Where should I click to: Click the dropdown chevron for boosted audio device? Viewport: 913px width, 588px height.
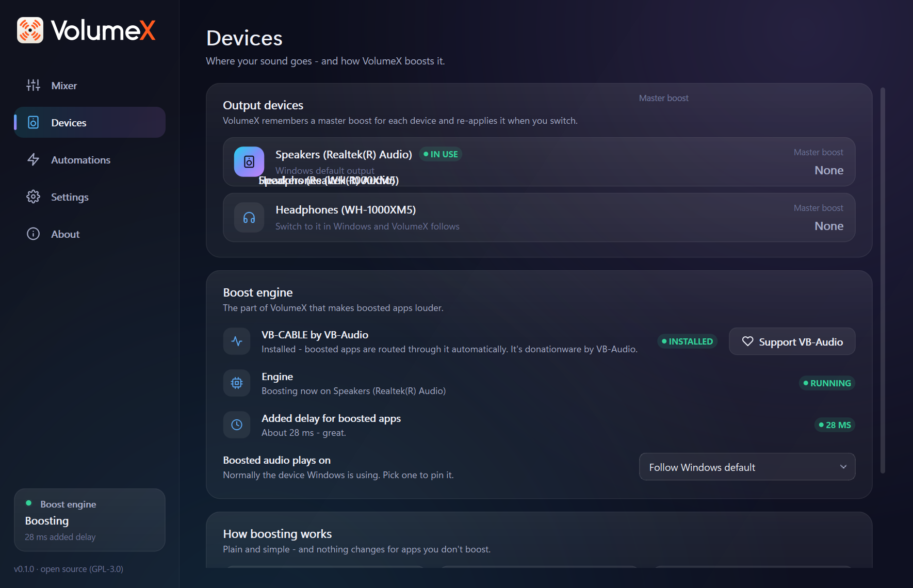843,467
